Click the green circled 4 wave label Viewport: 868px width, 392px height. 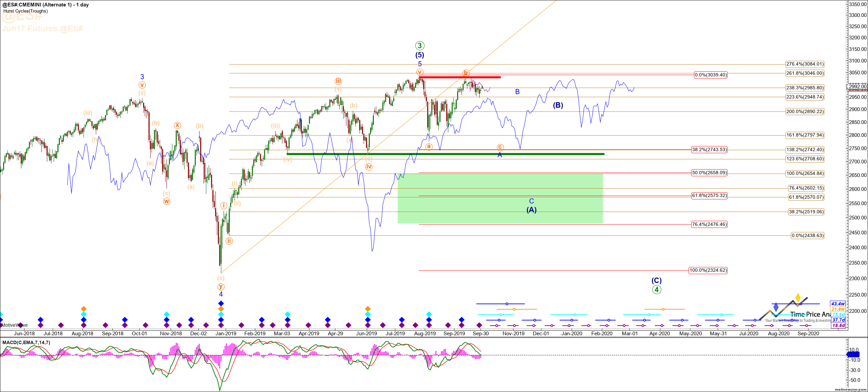coord(657,290)
